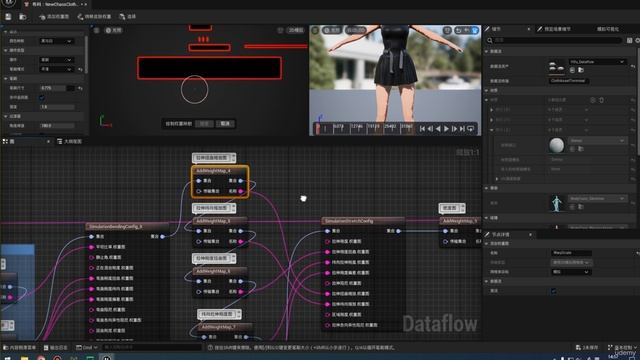The height and width of the screenshot is (360, 640).
Task: Click browse-to icon under skeletal mesh dropdown
Action: (581, 207)
